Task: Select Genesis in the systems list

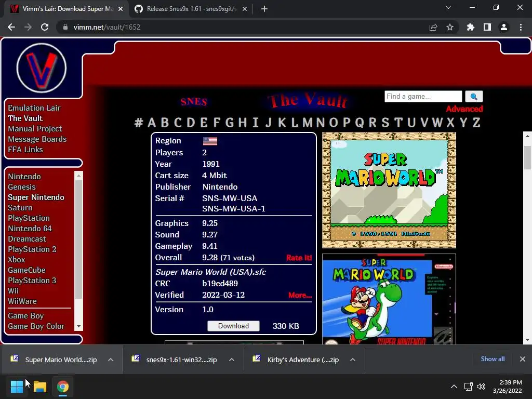Action: point(22,187)
